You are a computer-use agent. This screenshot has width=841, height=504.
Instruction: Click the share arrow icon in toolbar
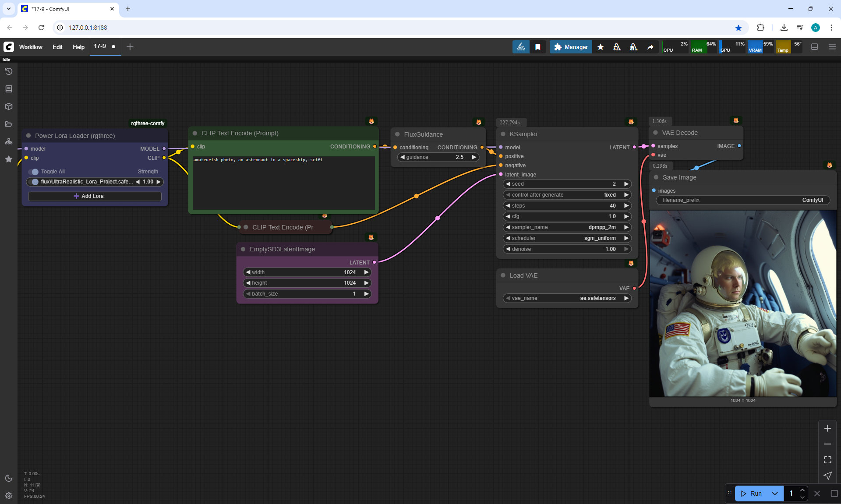pos(650,47)
